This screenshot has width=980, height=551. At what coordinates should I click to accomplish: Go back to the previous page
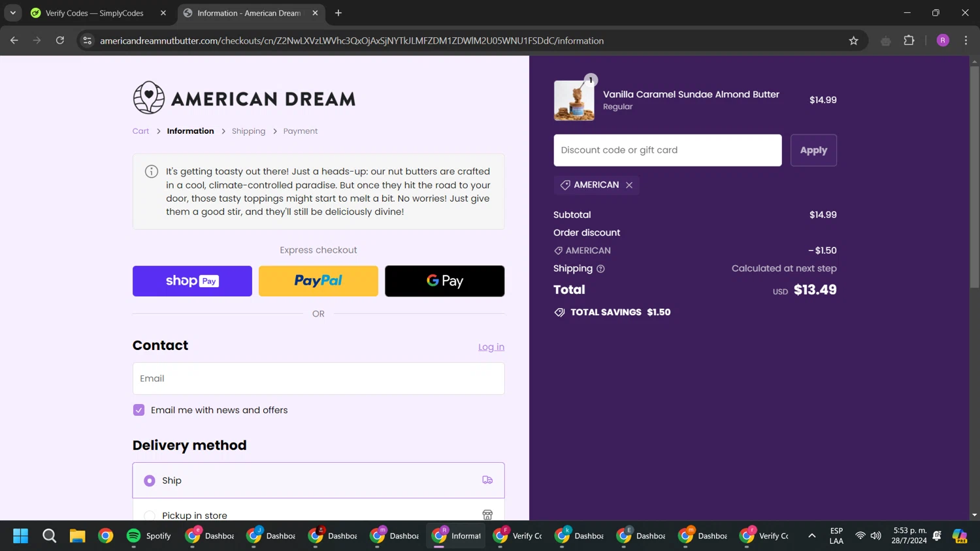pyautogui.click(x=14, y=40)
